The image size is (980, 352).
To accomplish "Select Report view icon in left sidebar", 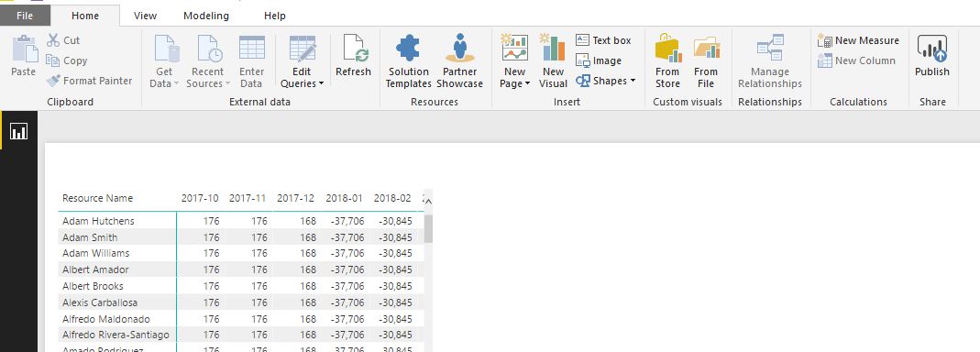I will tap(18, 131).
